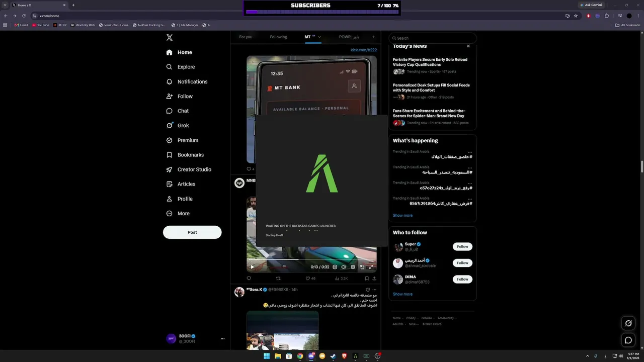
Task: Open the All Bookmarks folder
Action: pos(628,25)
